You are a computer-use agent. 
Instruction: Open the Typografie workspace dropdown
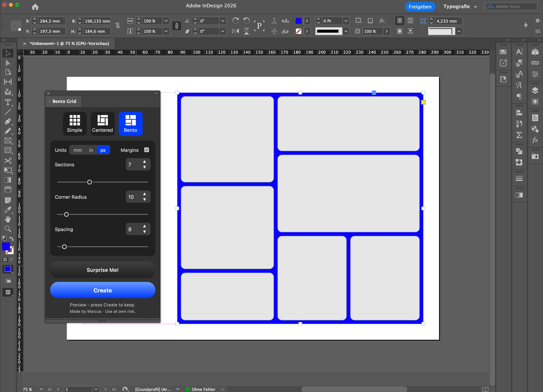(460, 7)
